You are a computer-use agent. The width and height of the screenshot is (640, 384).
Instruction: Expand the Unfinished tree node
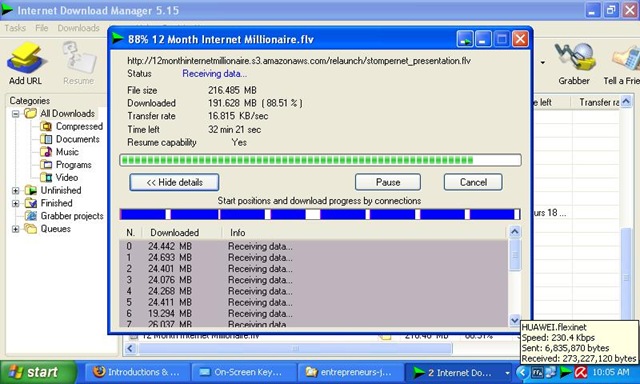click(x=16, y=191)
